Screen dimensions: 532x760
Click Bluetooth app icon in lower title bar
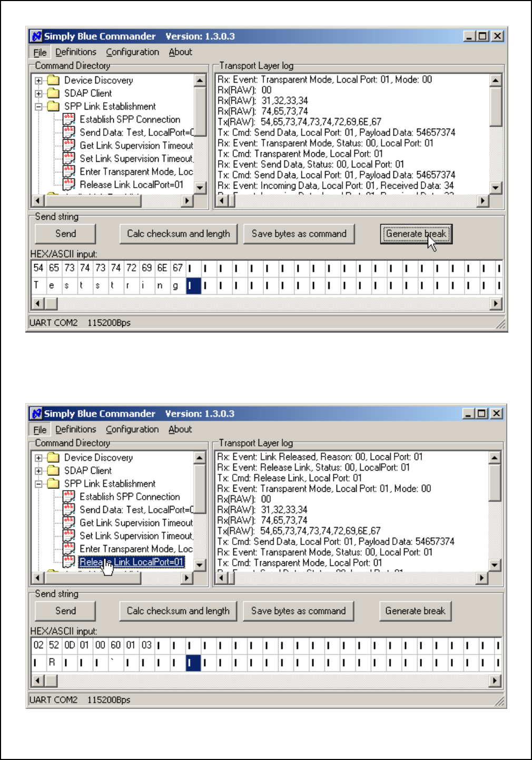[x=36, y=413]
